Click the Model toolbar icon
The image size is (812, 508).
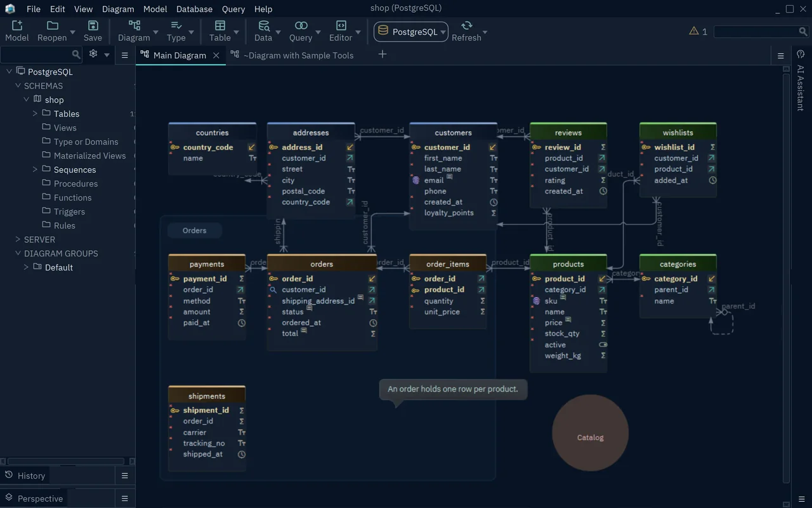point(17,25)
